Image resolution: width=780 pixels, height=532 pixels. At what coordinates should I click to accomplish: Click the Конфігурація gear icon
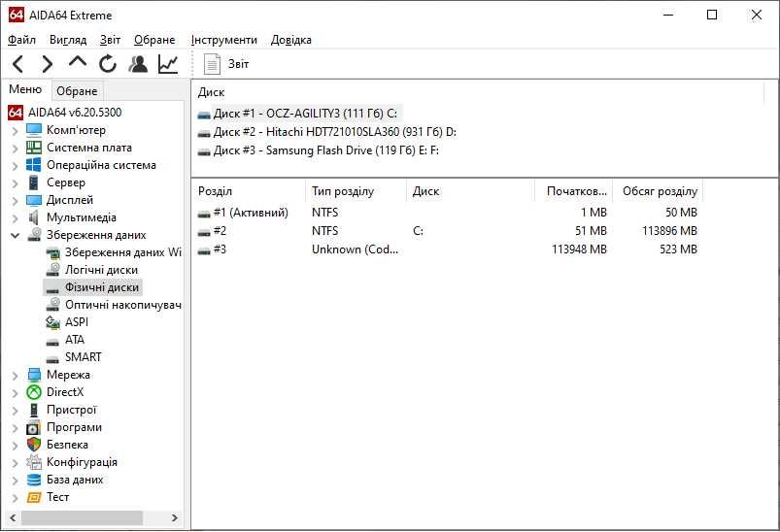tap(34, 462)
